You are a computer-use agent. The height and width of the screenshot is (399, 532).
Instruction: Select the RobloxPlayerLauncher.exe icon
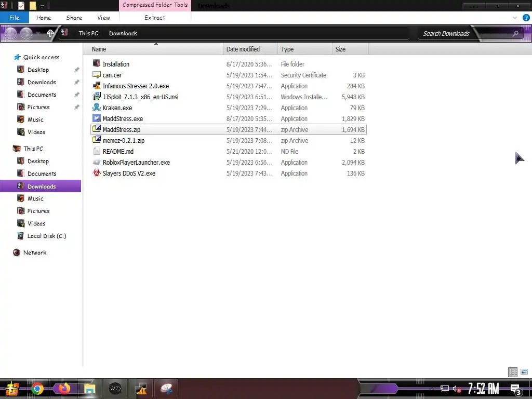point(97,162)
